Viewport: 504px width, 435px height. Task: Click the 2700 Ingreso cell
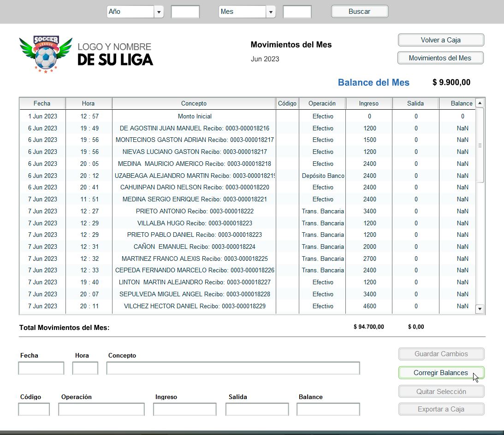(369, 259)
